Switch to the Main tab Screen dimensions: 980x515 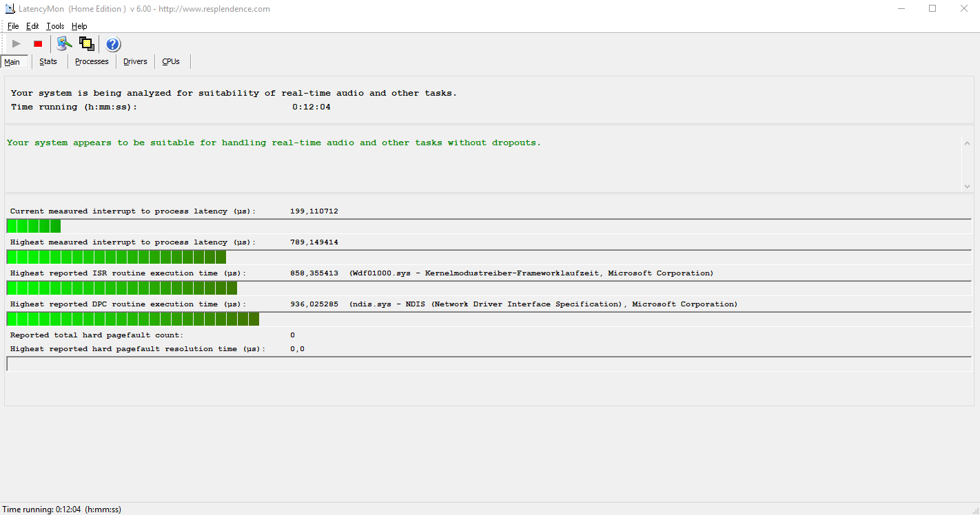click(x=15, y=62)
